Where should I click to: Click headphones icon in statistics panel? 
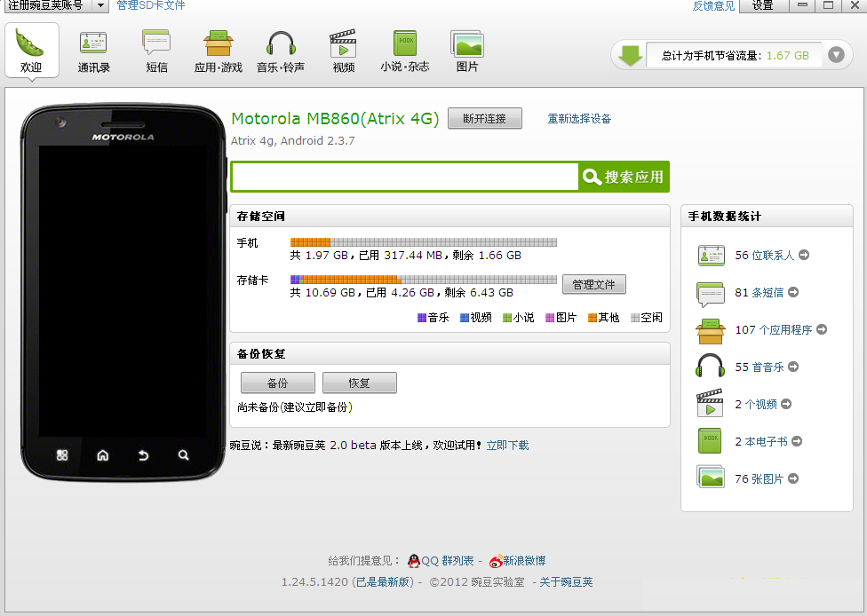pos(710,366)
